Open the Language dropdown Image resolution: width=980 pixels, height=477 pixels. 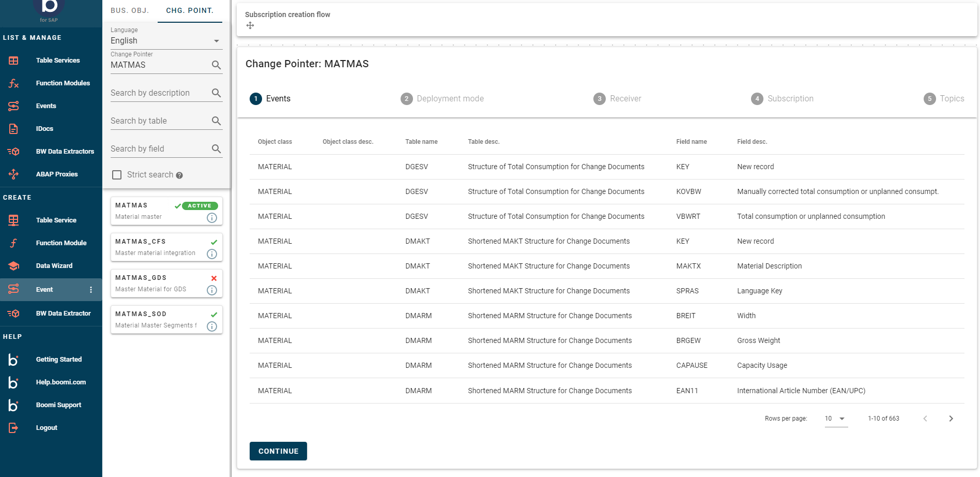216,40
